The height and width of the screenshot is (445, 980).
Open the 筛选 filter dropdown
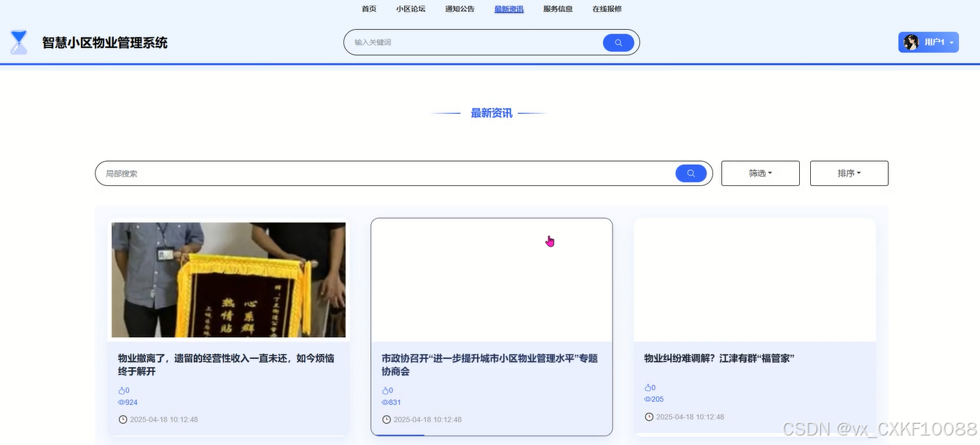coord(761,173)
